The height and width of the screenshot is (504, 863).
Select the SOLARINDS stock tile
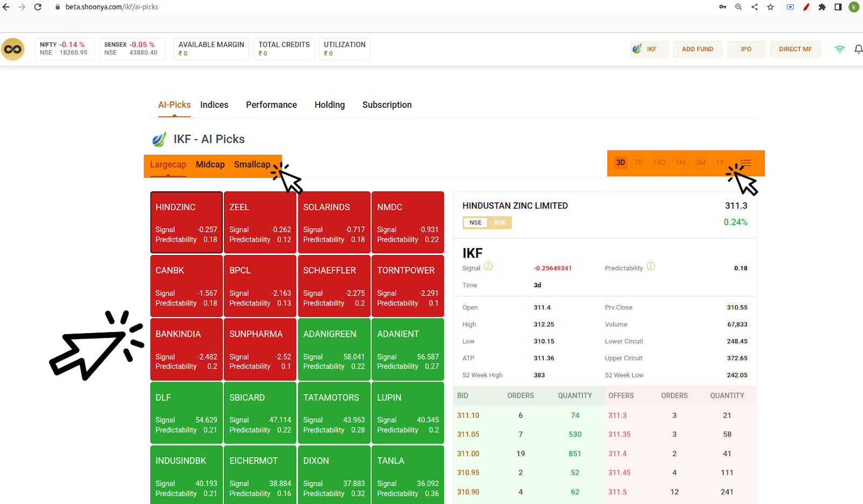334,222
